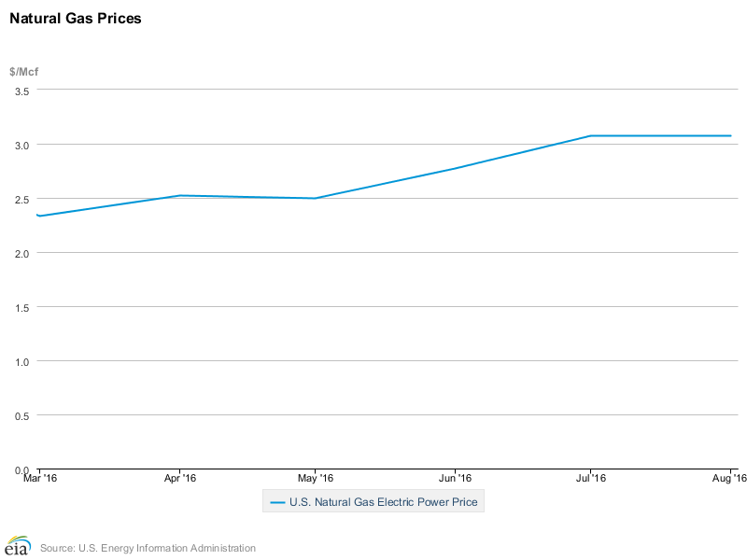
Task: Select the Jun '16 x-axis label
Action: pyautogui.click(x=454, y=478)
